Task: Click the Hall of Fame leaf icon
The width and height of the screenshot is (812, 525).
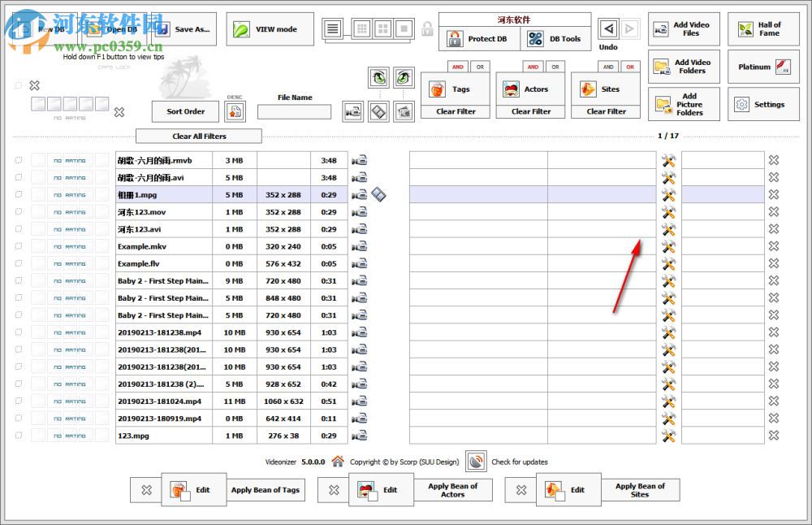Action: 743,28
